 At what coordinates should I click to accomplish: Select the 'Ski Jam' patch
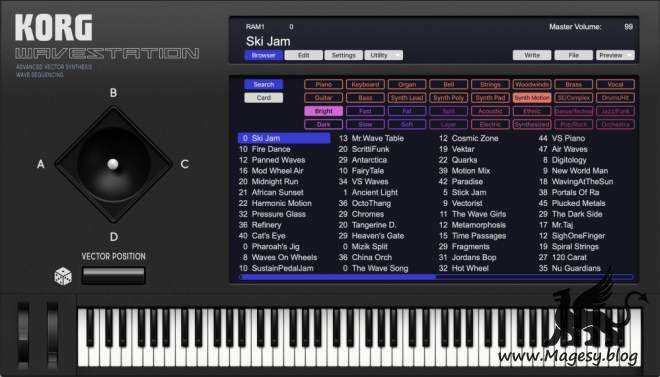coord(284,138)
